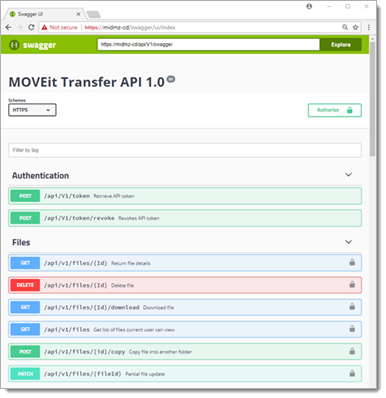Open the Chrome three-dot menu
Image resolution: width=386 pixels, height=398 pixels.
pos(369,27)
